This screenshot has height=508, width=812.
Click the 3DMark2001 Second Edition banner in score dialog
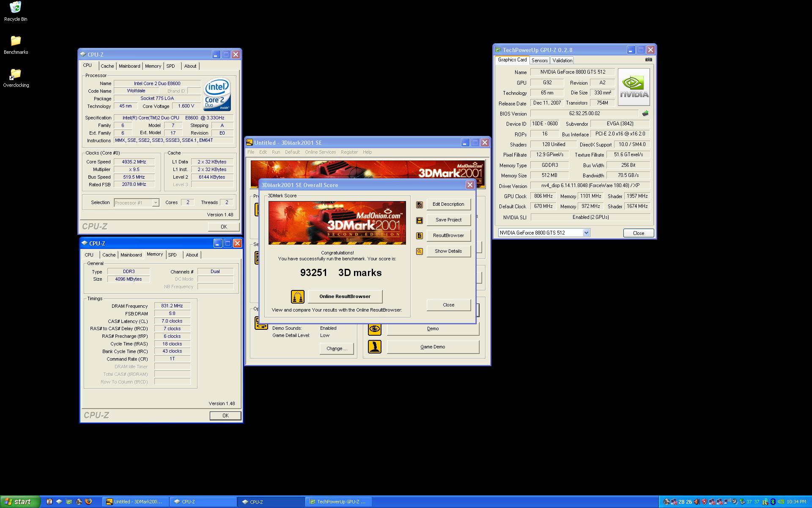[x=337, y=223]
